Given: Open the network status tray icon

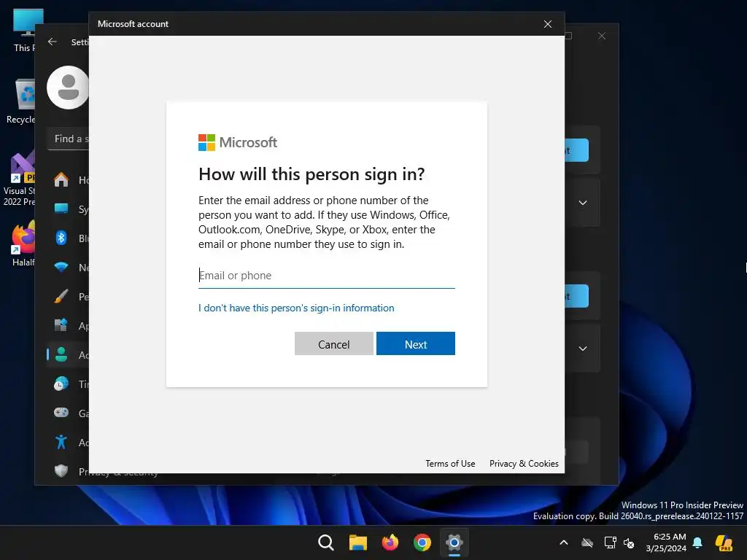Looking at the screenshot, I should [x=610, y=542].
